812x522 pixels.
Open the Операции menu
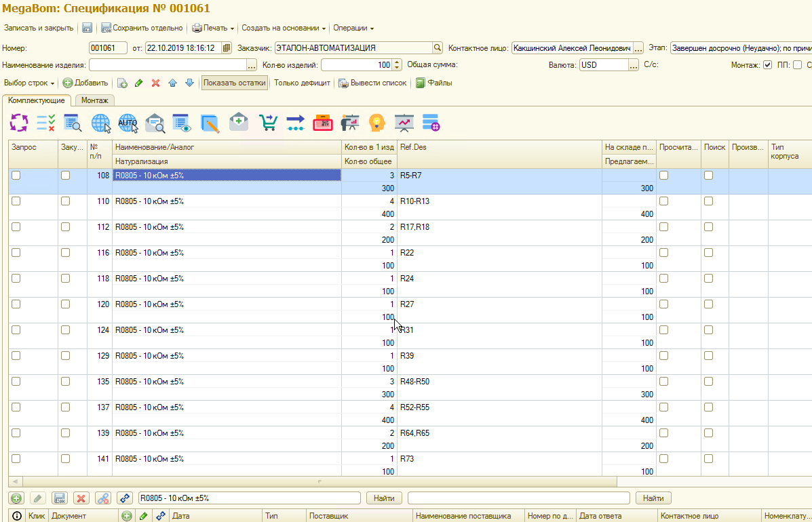353,28
